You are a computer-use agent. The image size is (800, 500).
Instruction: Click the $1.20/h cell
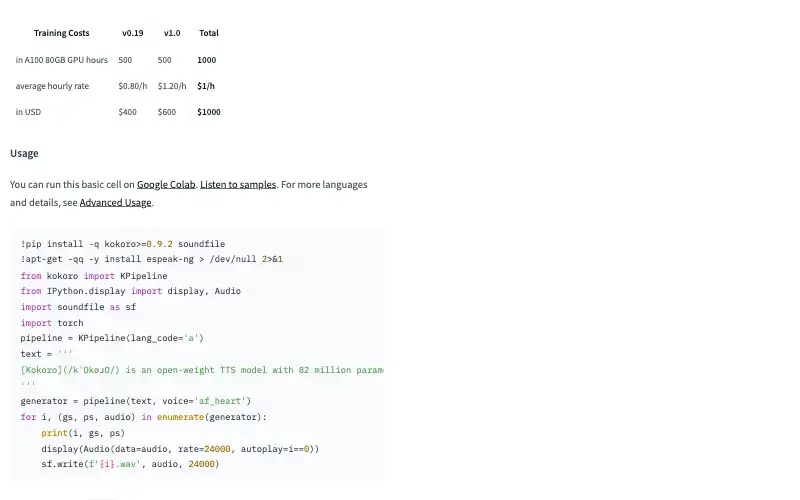pos(172,86)
